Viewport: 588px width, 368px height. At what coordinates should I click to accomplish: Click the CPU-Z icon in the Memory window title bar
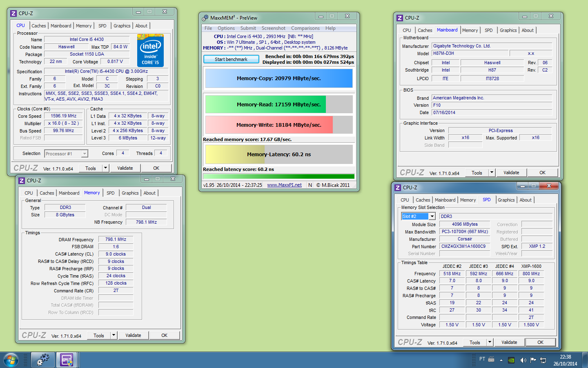(x=22, y=181)
